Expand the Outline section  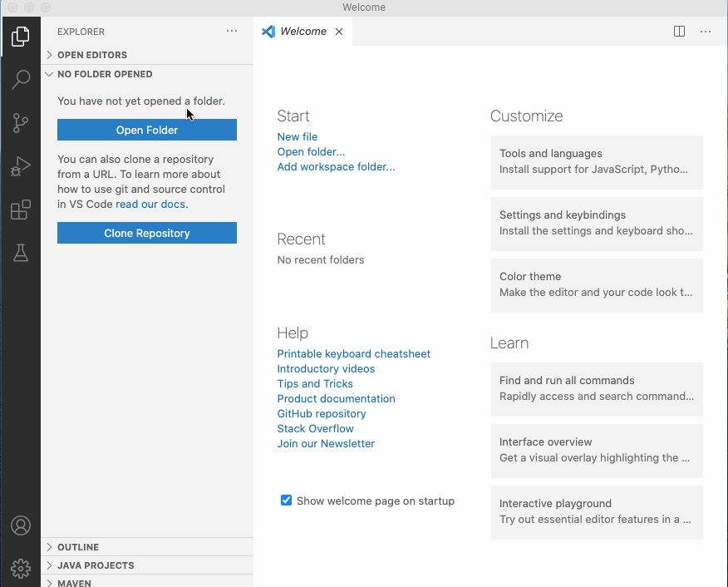[x=147, y=547]
